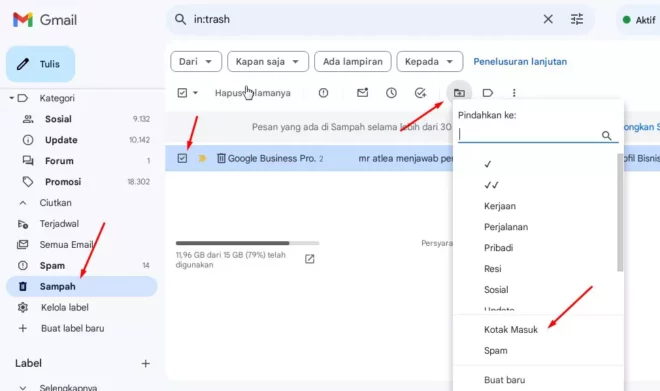This screenshot has height=391, width=660.
Task: Open storage management external link icon
Action: 309,259
